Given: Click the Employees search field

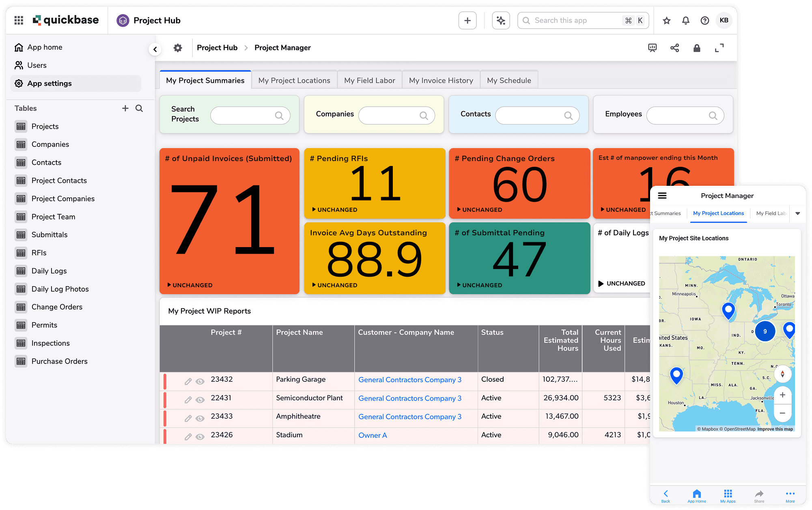Looking at the screenshot, I should tap(685, 115).
